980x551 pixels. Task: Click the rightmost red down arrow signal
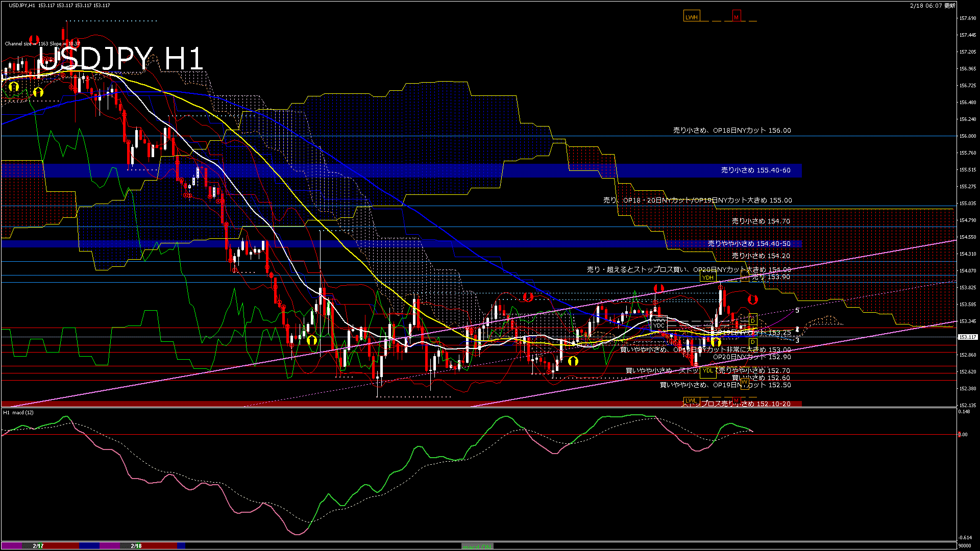(x=752, y=299)
